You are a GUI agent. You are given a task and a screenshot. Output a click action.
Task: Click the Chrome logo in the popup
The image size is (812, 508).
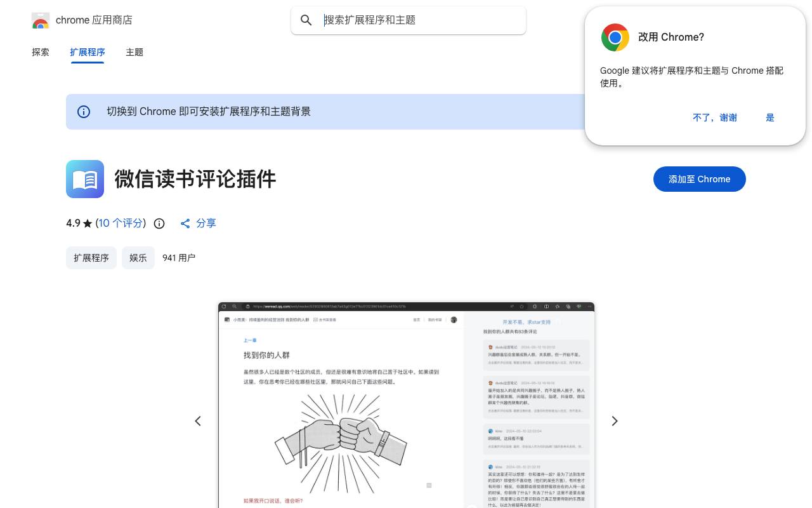pyautogui.click(x=615, y=37)
